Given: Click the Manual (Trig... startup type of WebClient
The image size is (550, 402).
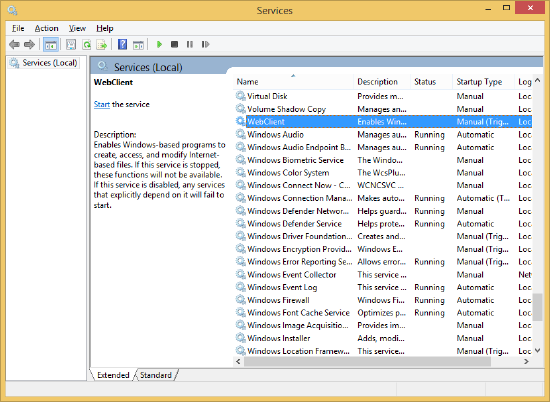Looking at the screenshot, I should point(482,122).
